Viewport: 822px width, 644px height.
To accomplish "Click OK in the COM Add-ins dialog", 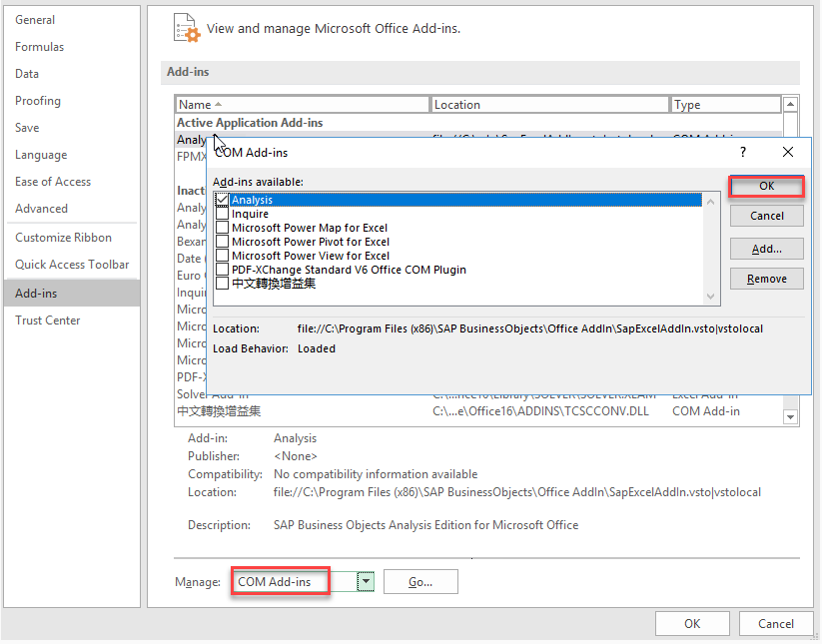I will click(x=766, y=186).
